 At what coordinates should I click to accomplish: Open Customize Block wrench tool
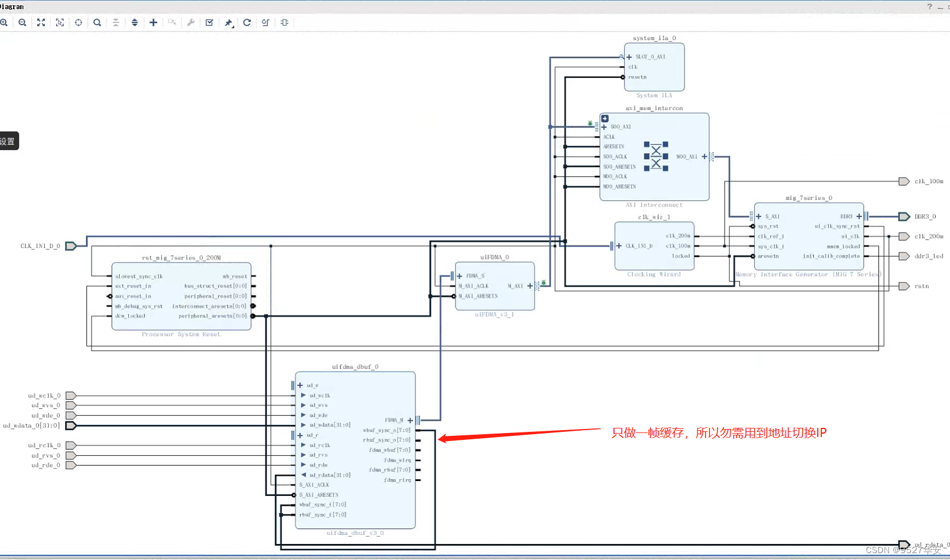[x=191, y=23]
